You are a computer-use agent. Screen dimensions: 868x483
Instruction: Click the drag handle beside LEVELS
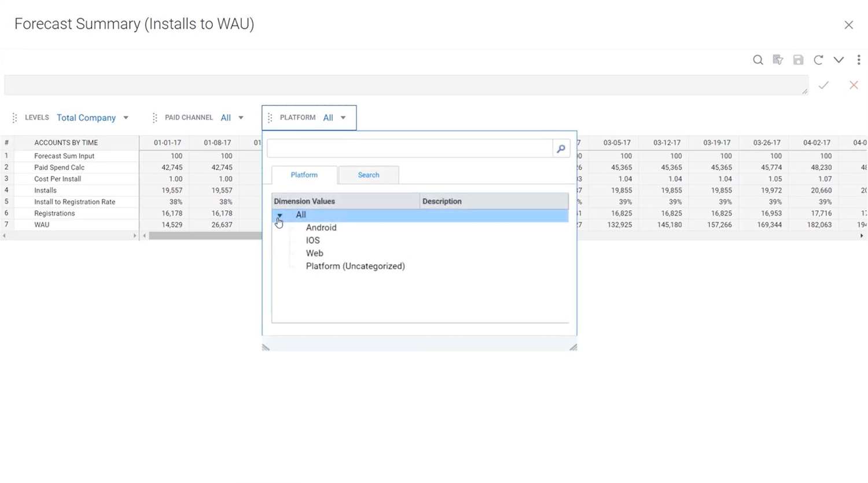14,118
